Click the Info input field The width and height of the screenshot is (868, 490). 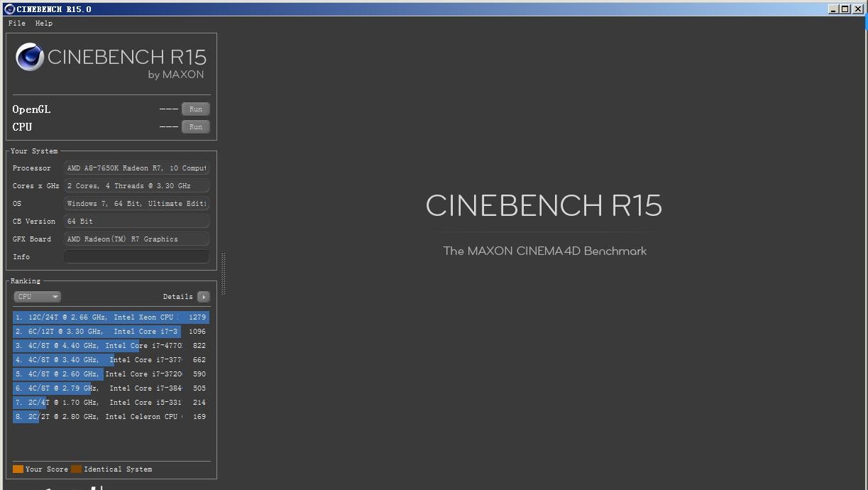tap(137, 257)
